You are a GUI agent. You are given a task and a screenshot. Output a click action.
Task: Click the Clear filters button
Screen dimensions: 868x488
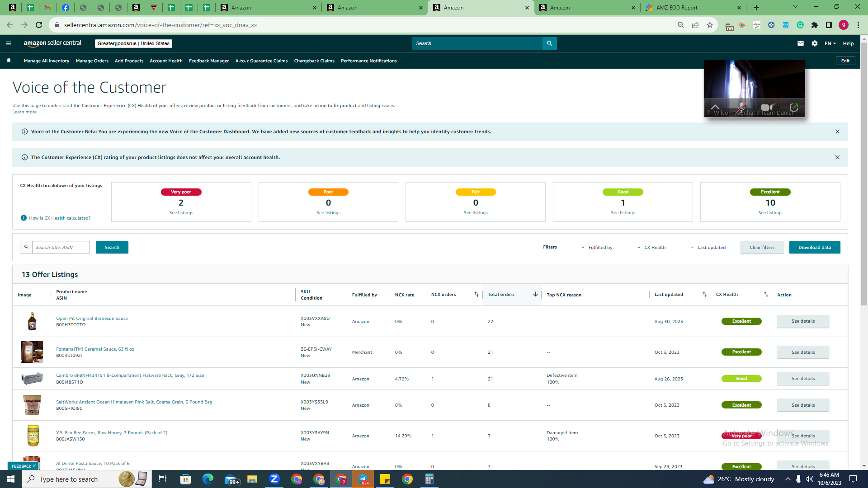pyautogui.click(x=762, y=248)
